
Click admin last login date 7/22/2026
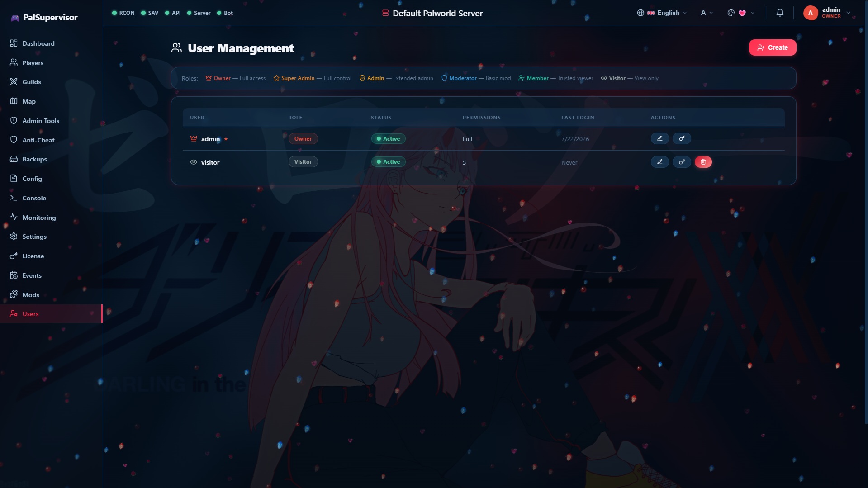coord(575,139)
